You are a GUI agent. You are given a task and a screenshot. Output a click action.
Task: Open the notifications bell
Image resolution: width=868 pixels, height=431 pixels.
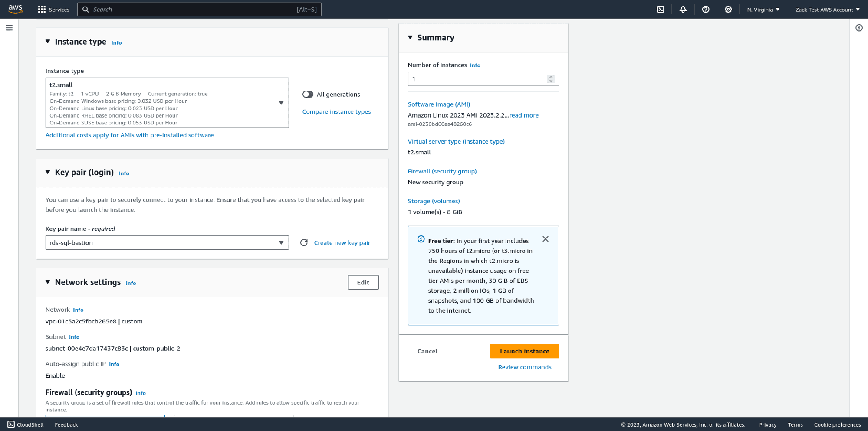pyautogui.click(x=683, y=10)
